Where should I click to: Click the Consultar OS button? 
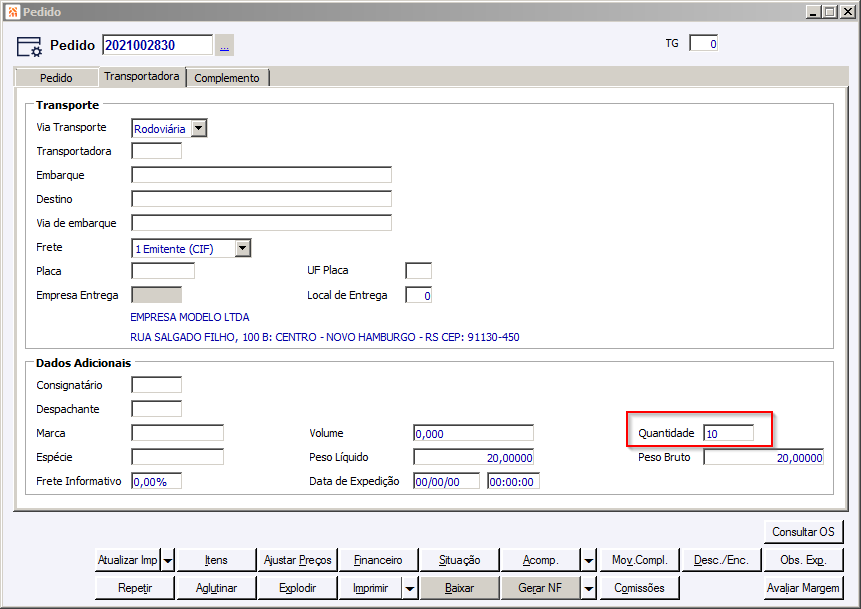(803, 532)
